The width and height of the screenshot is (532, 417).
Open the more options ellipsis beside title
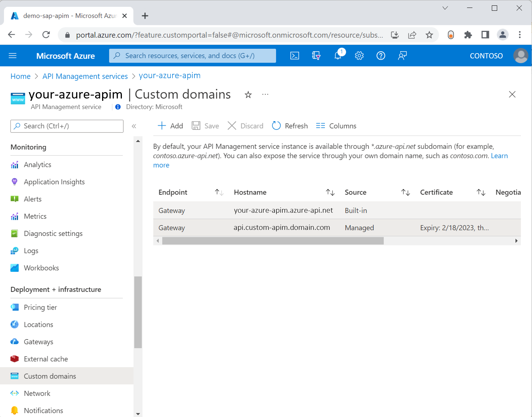(265, 94)
